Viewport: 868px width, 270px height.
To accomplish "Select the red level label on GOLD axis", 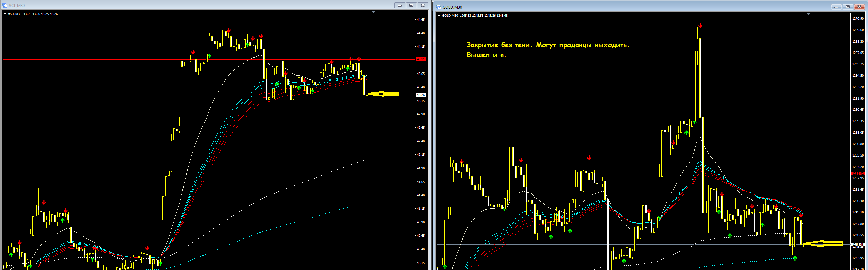I will [x=858, y=174].
